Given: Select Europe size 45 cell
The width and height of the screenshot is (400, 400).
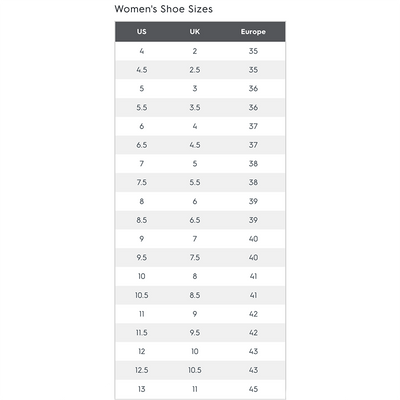Looking at the screenshot, I should pyautogui.click(x=253, y=389).
